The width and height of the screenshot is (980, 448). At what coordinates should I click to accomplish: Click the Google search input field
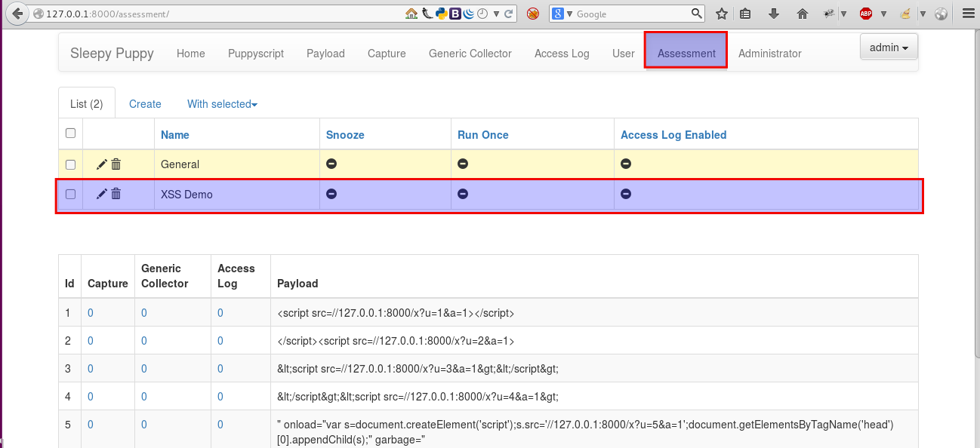(x=632, y=14)
